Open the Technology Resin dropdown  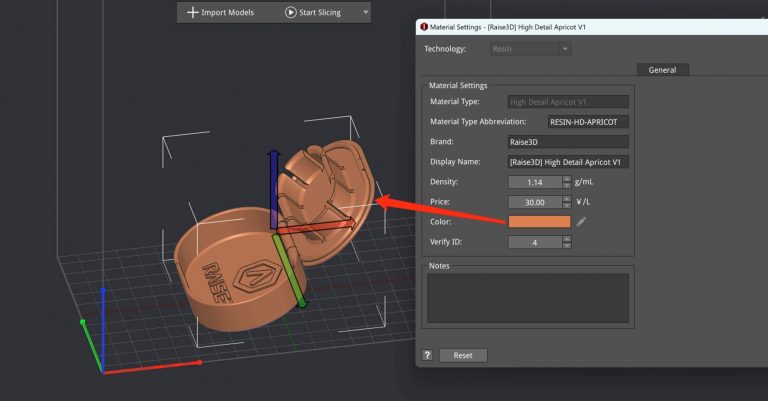coord(530,49)
